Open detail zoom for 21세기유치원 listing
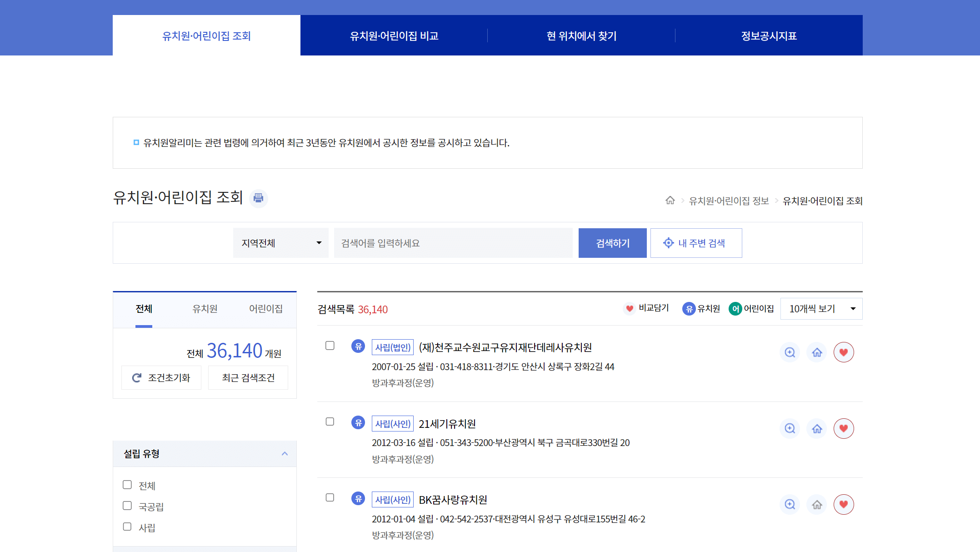 [790, 428]
